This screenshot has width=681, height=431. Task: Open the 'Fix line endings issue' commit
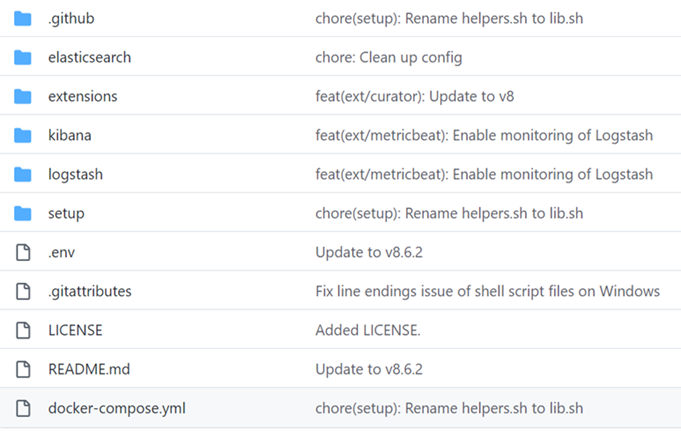[x=487, y=292]
